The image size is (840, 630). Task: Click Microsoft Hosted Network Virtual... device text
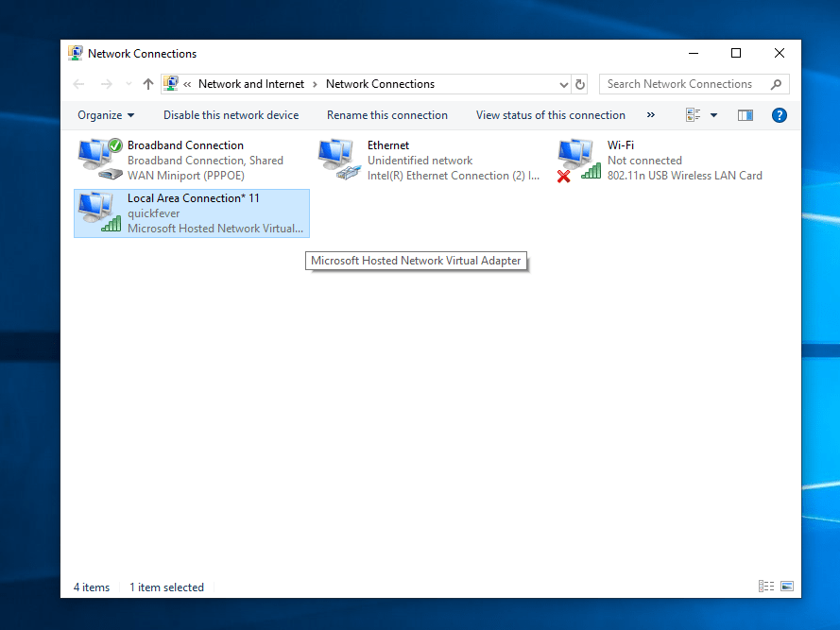point(215,229)
